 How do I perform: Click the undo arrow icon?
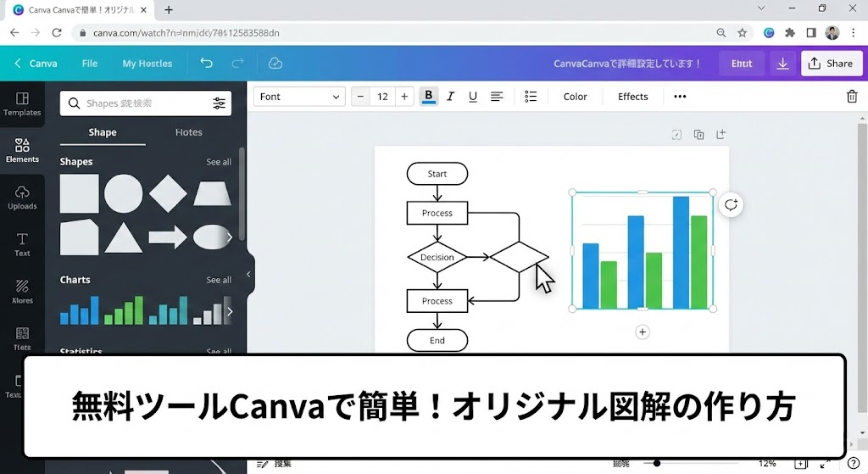pyautogui.click(x=206, y=64)
